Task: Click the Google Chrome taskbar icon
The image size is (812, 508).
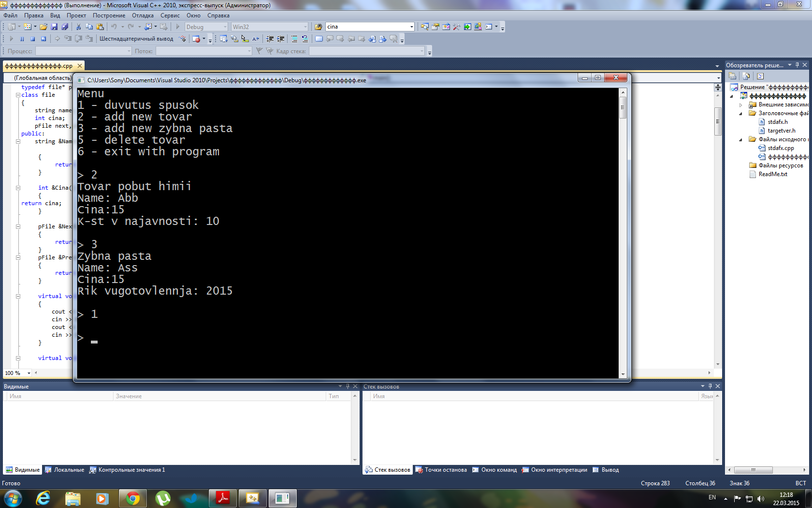Action: tap(133, 498)
